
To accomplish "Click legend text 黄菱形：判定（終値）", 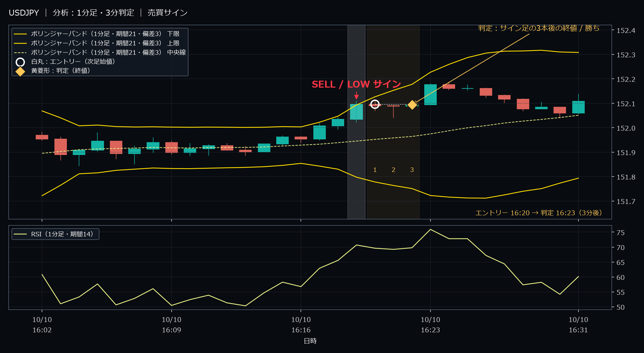I will coord(61,70).
